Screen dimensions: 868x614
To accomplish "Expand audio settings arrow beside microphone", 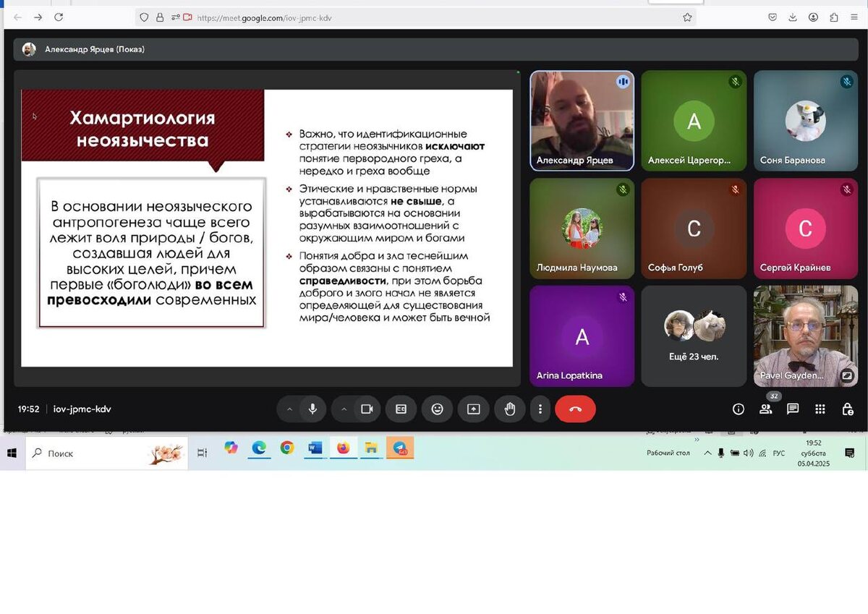I will click(x=289, y=409).
